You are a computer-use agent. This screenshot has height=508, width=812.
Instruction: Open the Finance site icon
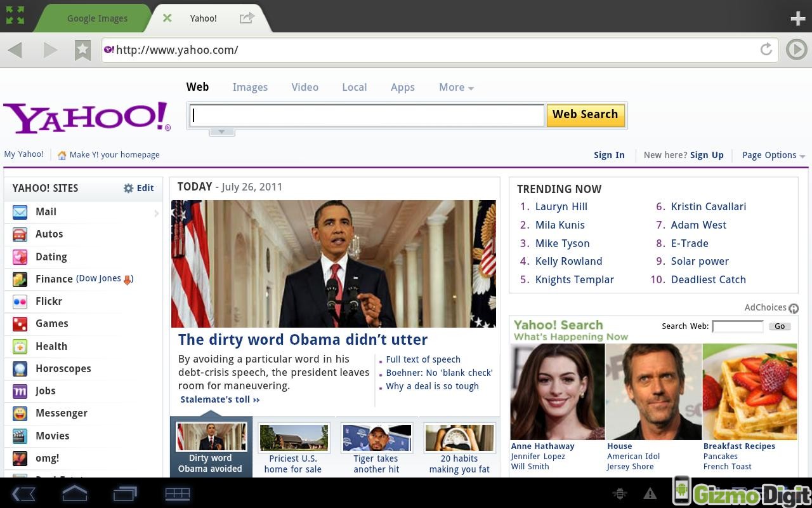[x=20, y=279]
